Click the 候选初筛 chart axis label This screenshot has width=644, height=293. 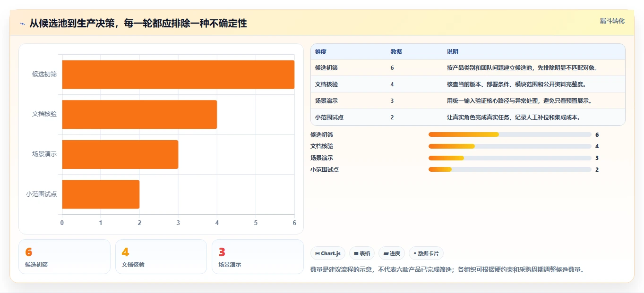pyautogui.click(x=44, y=74)
